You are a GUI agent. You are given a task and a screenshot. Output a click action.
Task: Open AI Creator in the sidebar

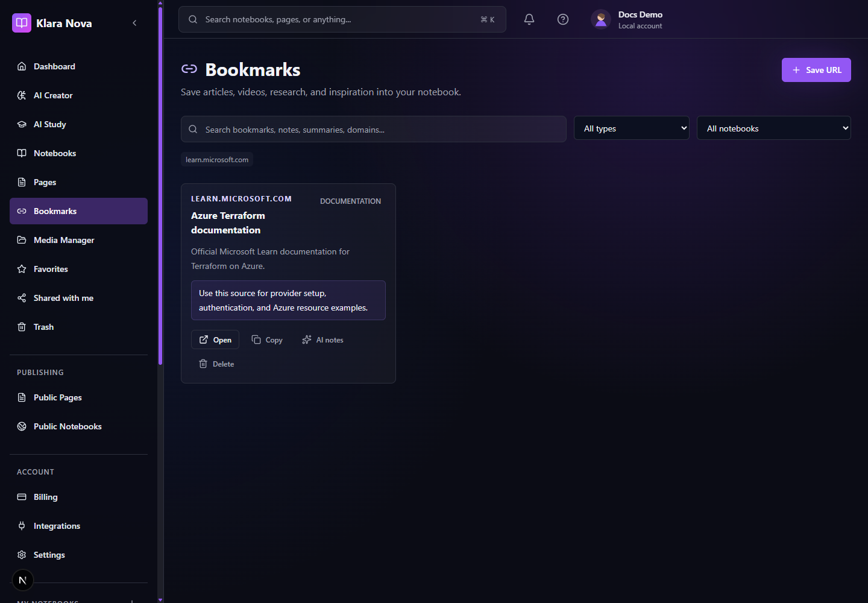click(x=78, y=95)
